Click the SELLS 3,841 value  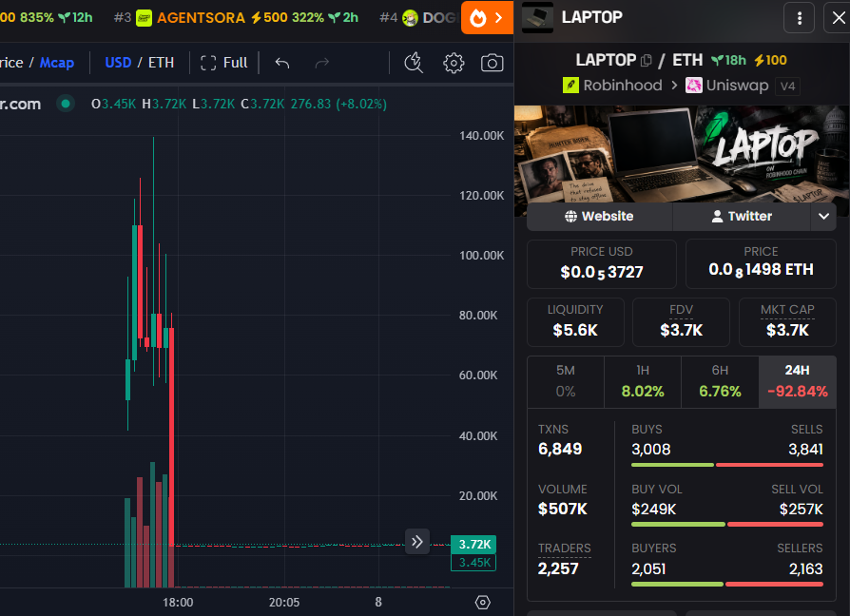pyautogui.click(x=805, y=449)
